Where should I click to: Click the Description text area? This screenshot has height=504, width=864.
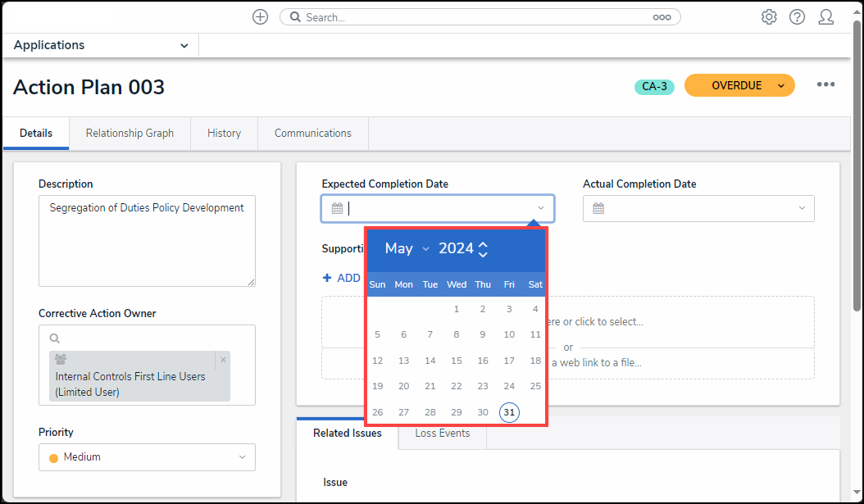(147, 241)
